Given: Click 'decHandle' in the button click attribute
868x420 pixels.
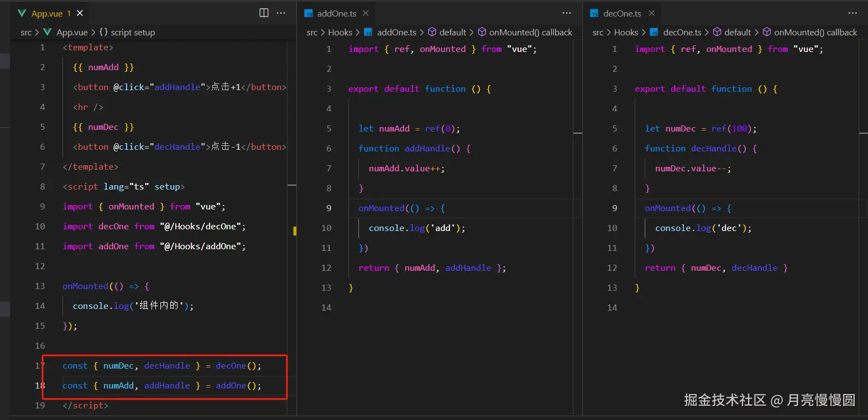Looking at the screenshot, I should tap(177, 147).
